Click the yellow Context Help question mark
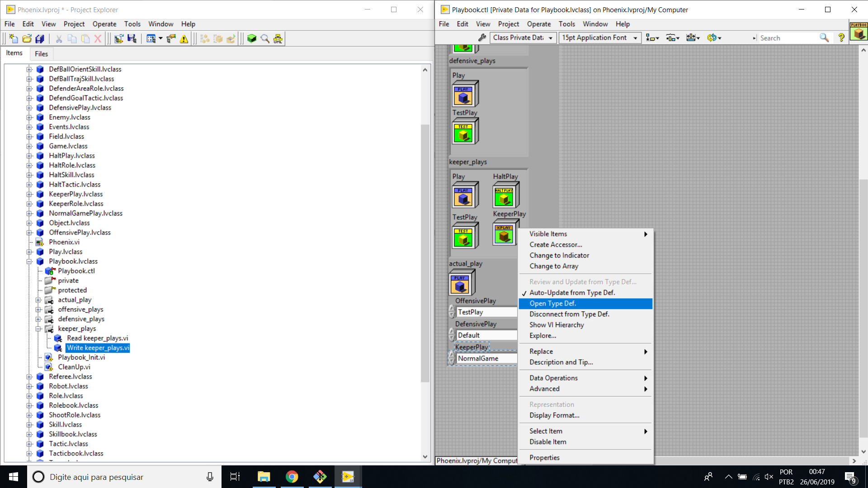Image resolution: width=868 pixels, height=488 pixels. (841, 38)
